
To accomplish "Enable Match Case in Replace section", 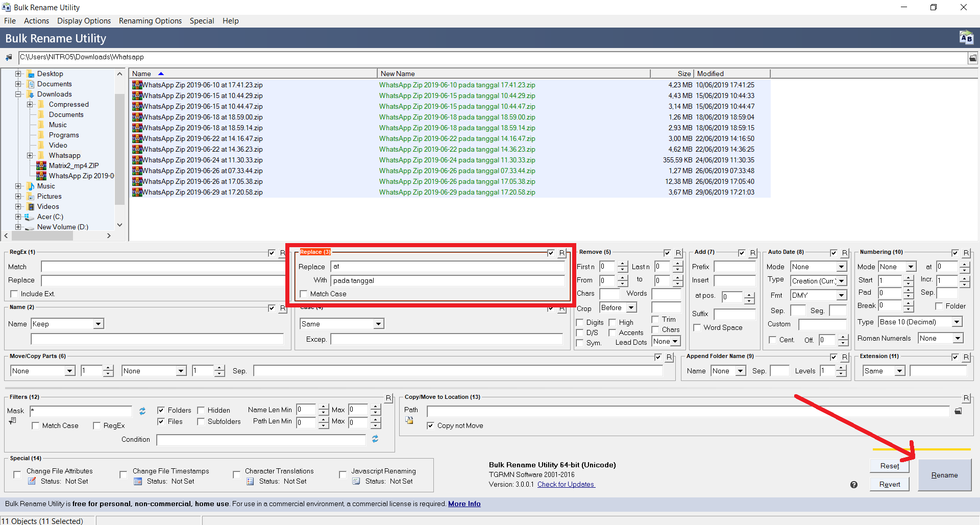I will click(304, 294).
